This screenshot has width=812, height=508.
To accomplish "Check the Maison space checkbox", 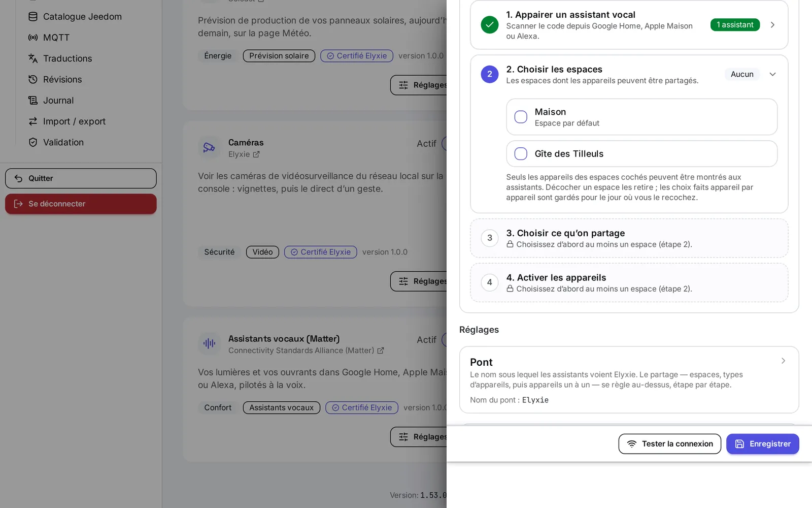I will coord(521,117).
